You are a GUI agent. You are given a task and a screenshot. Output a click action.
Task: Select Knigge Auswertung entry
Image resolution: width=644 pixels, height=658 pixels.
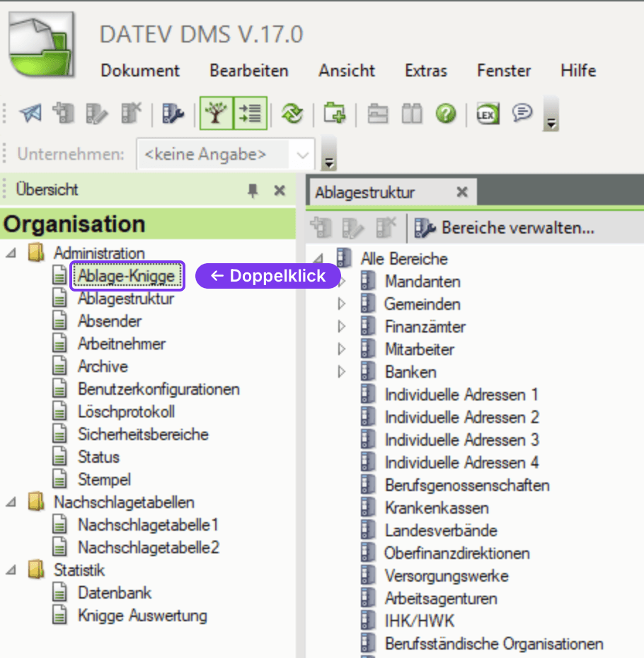(142, 616)
